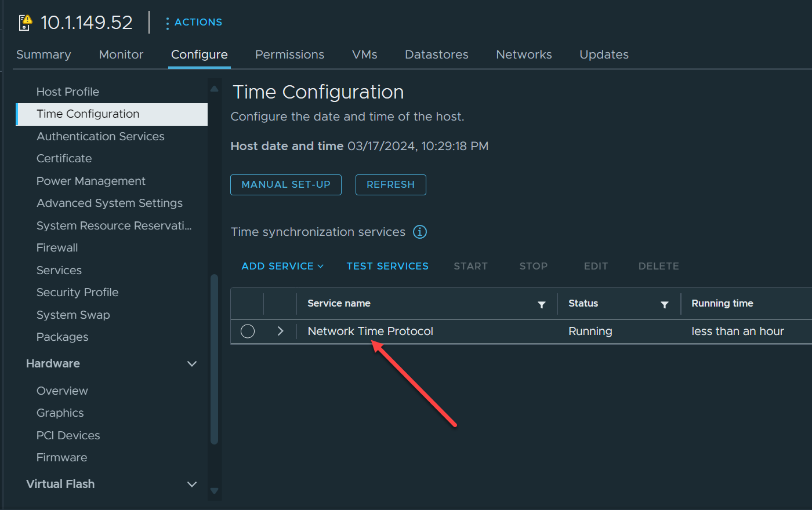The width and height of the screenshot is (812, 510).
Task: Select Time Configuration in the sidebar
Action: pyautogui.click(x=112, y=114)
